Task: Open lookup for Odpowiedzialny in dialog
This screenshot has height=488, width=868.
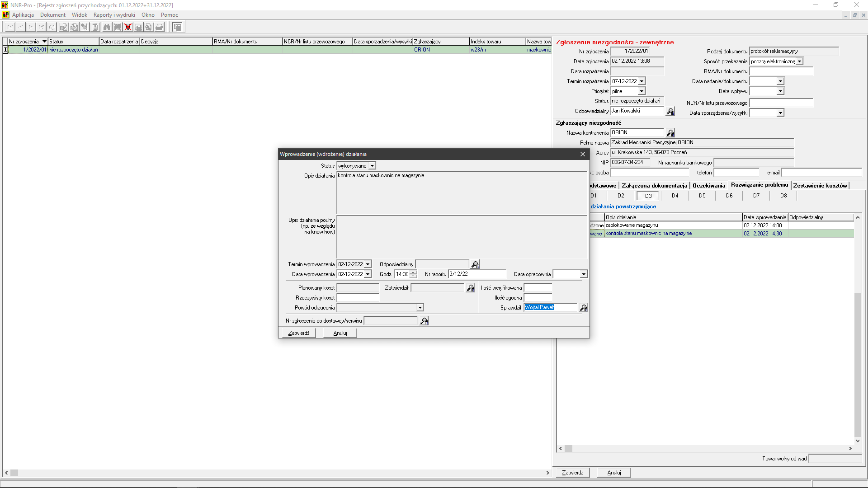Action: [x=475, y=265]
